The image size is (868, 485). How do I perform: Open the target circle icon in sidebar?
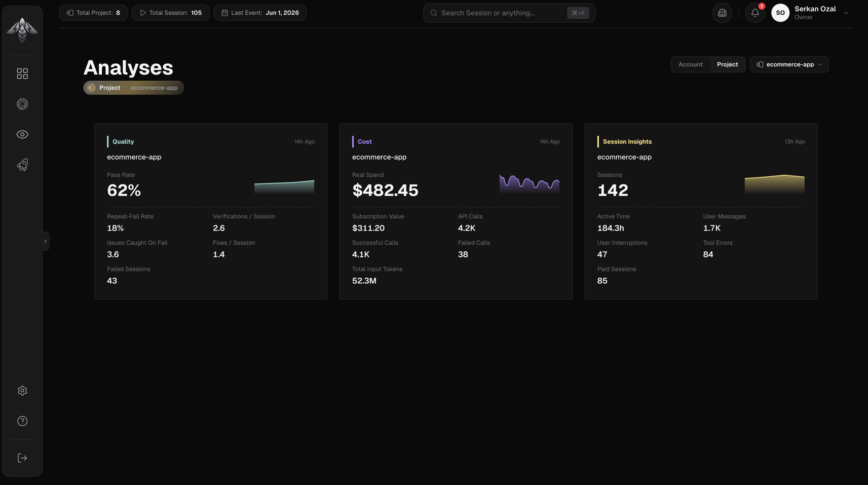click(22, 104)
